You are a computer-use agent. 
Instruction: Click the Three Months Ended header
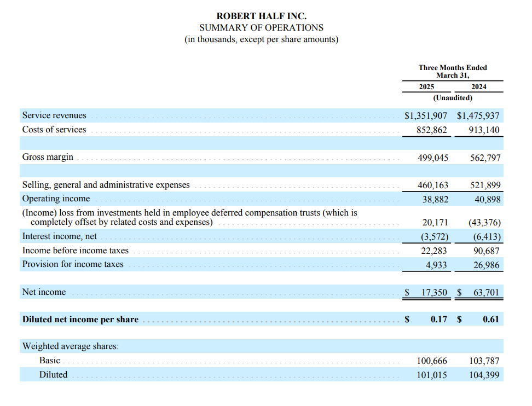(x=453, y=68)
